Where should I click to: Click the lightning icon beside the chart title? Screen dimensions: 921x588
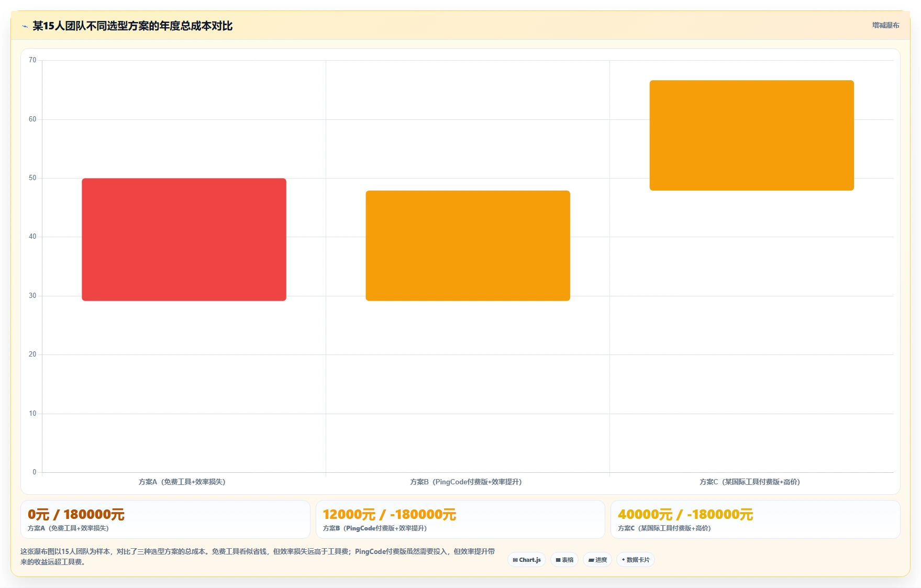(25, 26)
